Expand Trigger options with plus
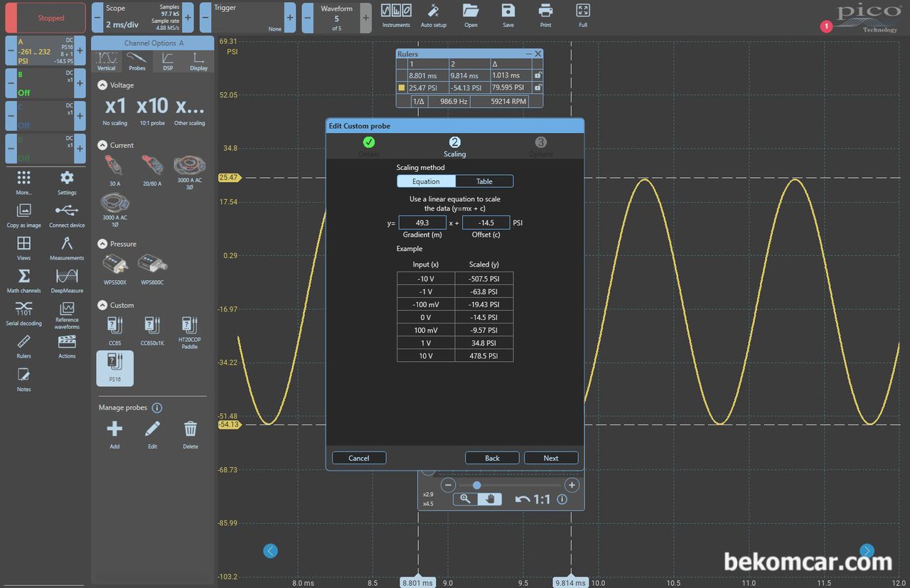Screen dimensions: 910x588 click(x=290, y=18)
